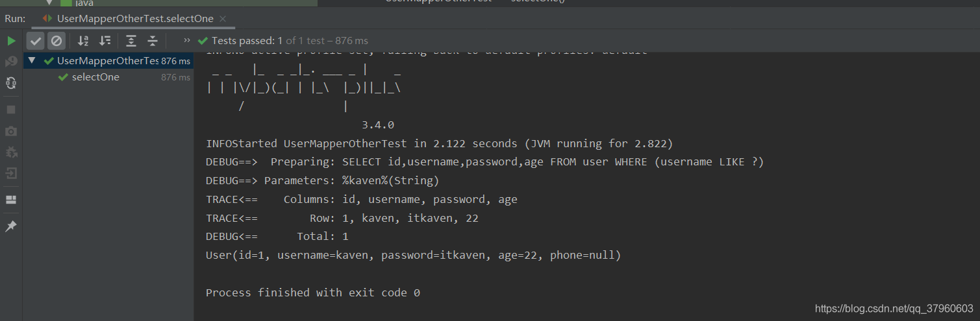Click the dump threads camera icon

[x=11, y=131]
